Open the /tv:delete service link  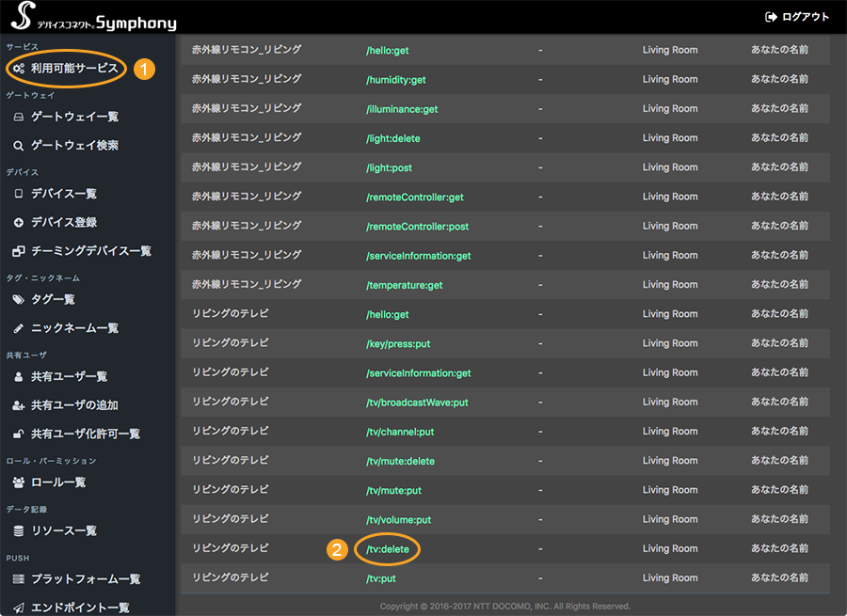tap(388, 549)
